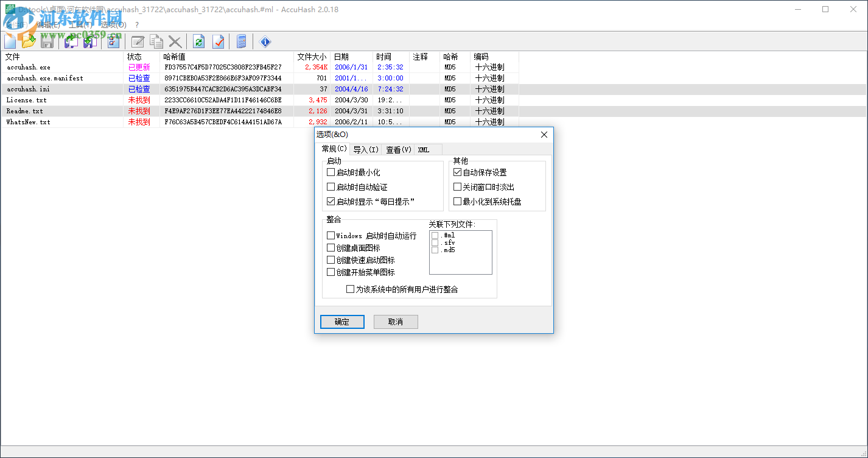
Task: Click the 取消 button
Action: tap(396, 322)
